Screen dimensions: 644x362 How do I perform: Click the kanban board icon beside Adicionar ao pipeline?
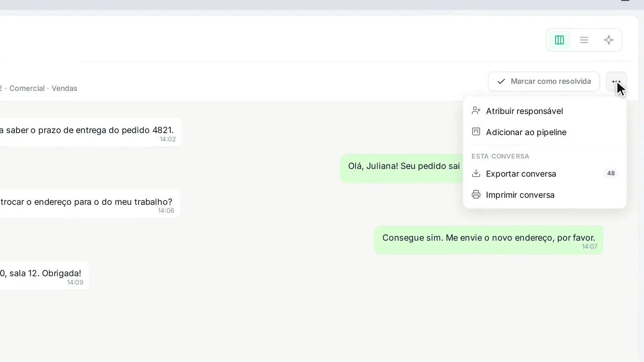coord(476,132)
